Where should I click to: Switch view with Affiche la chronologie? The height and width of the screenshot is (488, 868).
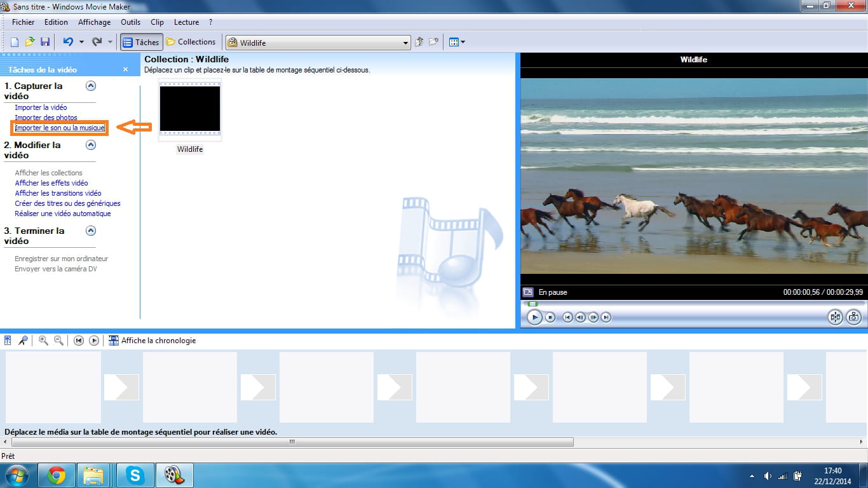153,341
